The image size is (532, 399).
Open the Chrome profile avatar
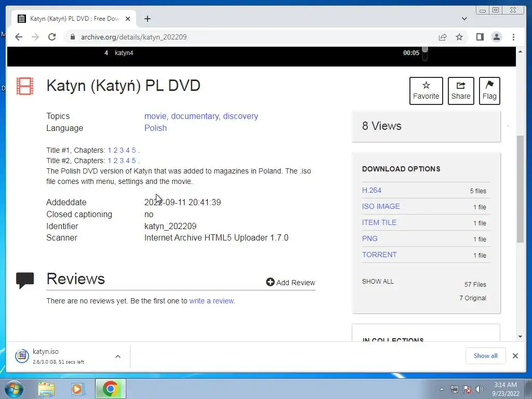pos(496,37)
